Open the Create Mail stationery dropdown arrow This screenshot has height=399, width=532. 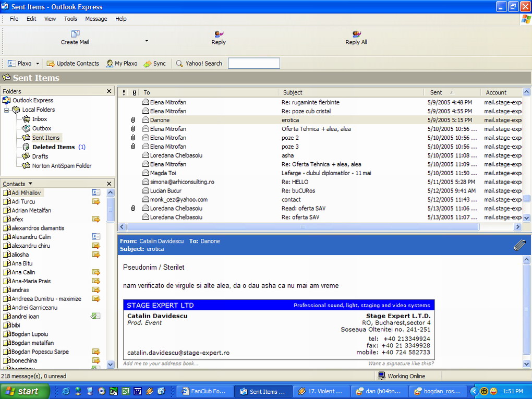(147, 41)
